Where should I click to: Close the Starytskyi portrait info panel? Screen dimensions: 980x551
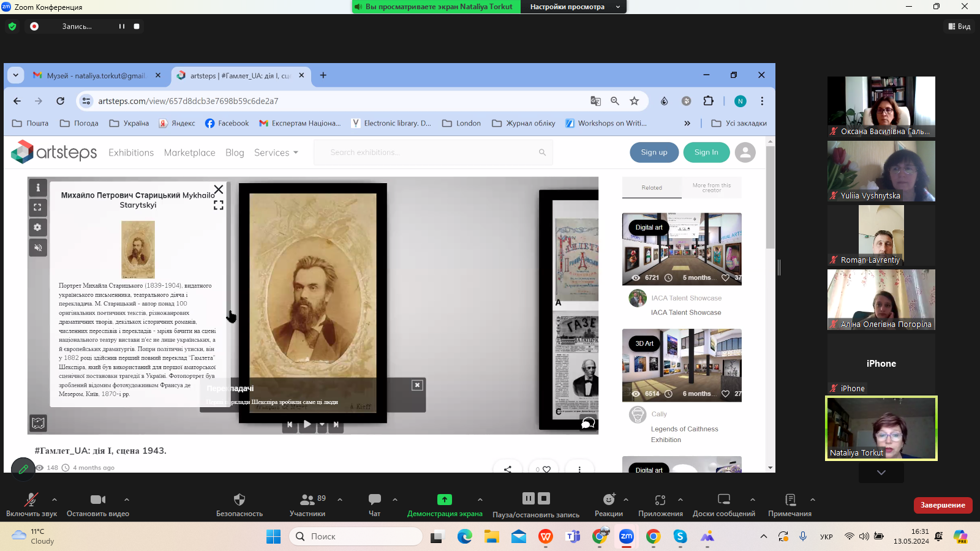click(218, 189)
